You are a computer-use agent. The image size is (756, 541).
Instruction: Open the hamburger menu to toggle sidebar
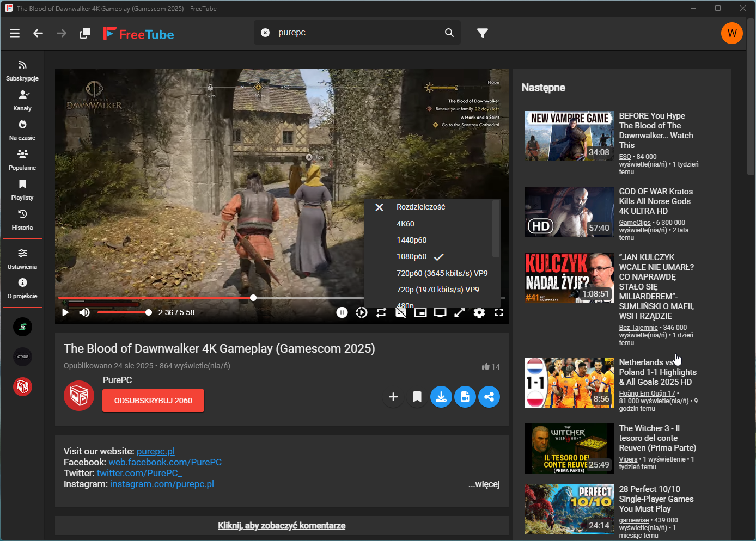[15, 33]
